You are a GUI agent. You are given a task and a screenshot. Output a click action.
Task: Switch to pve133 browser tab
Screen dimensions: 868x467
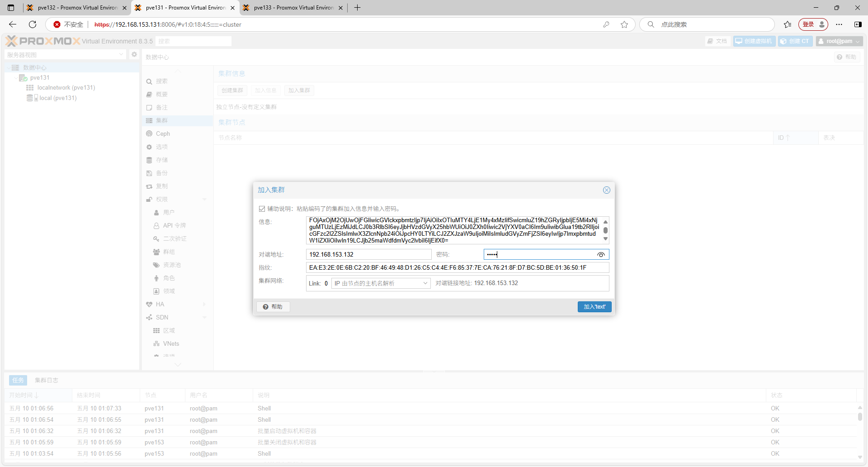click(293, 8)
